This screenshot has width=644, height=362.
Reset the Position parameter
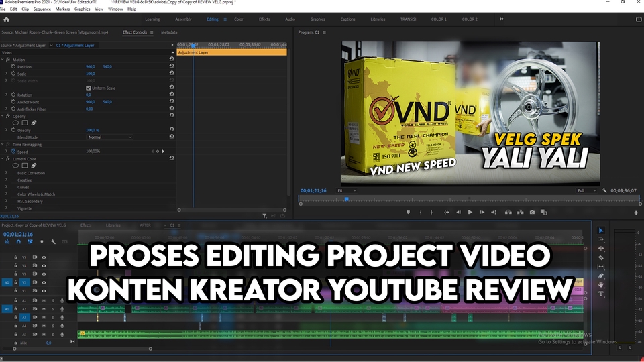pyautogui.click(x=171, y=66)
